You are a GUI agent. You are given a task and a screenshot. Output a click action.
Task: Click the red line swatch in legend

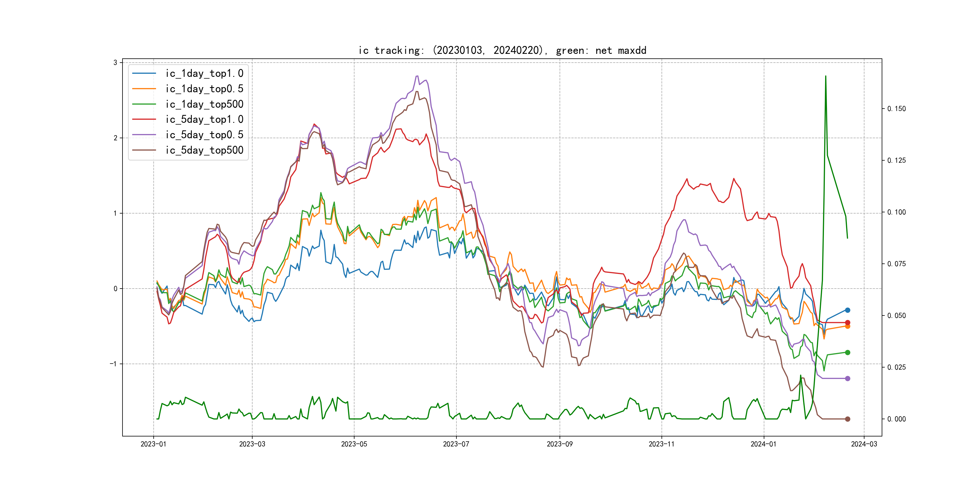(x=144, y=119)
